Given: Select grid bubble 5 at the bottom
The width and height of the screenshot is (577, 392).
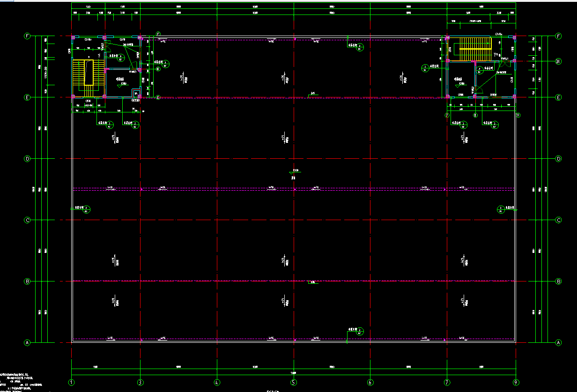Looking at the screenshot, I should pos(294,382).
